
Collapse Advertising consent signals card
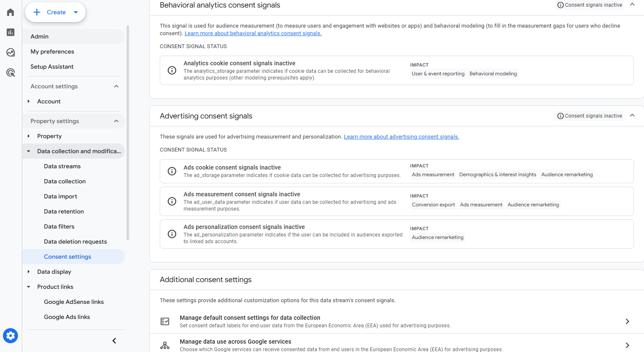pos(632,115)
